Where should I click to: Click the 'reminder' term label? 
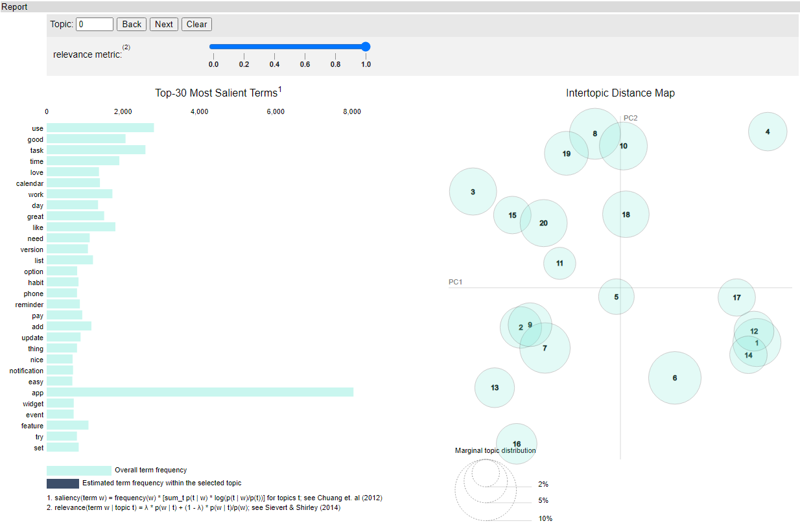tap(29, 305)
